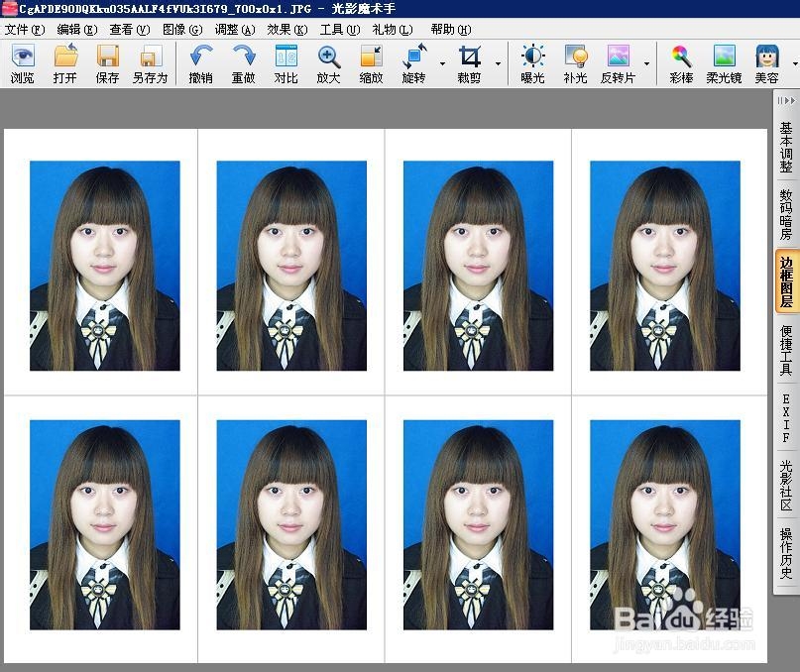Click the bottom row third ID photo

[x=478, y=525]
